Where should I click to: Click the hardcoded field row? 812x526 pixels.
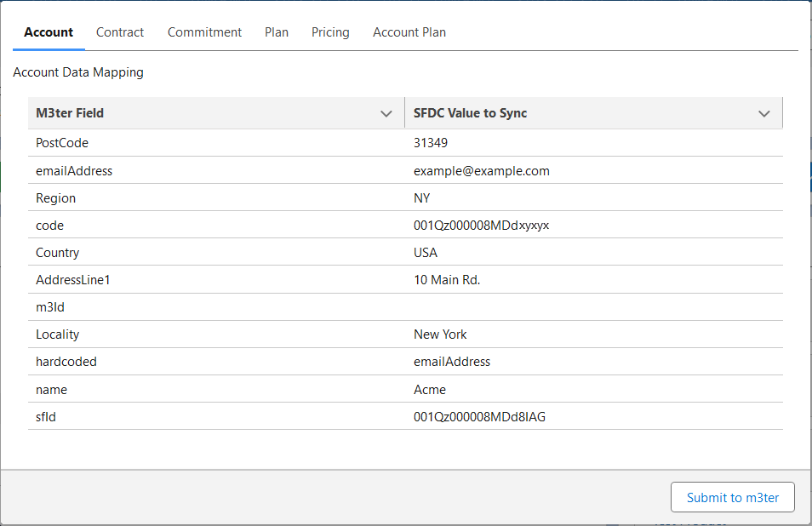pyautogui.click(x=405, y=362)
